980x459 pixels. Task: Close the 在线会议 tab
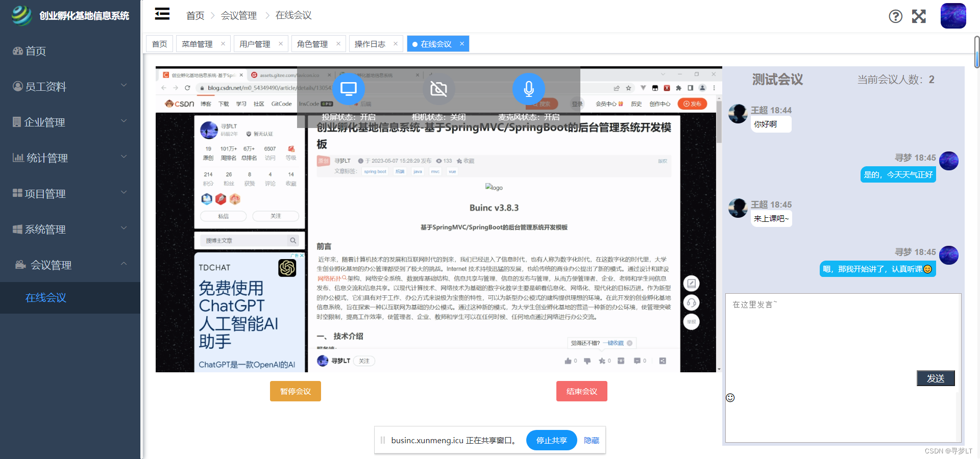click(462, 44)
